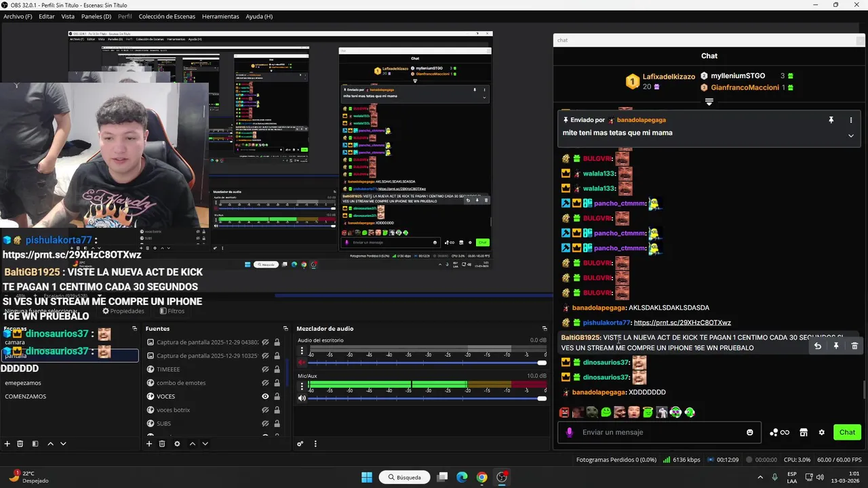Open Editar menu
This screenshot has height=488, width=868.
[x=47, y=16]
